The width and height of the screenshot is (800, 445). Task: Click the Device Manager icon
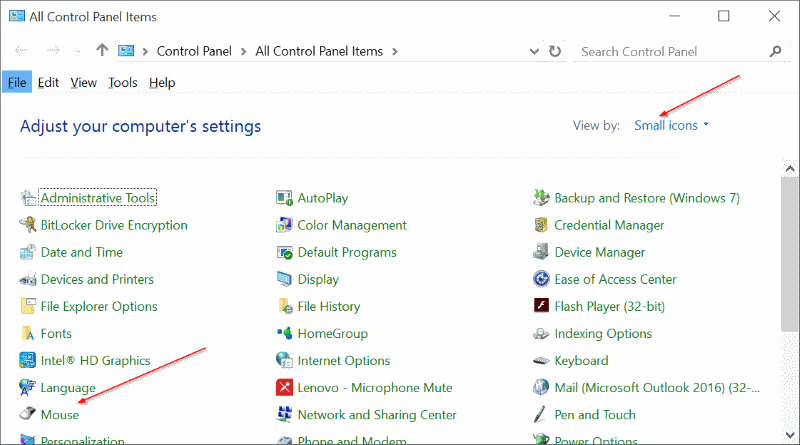541,253
